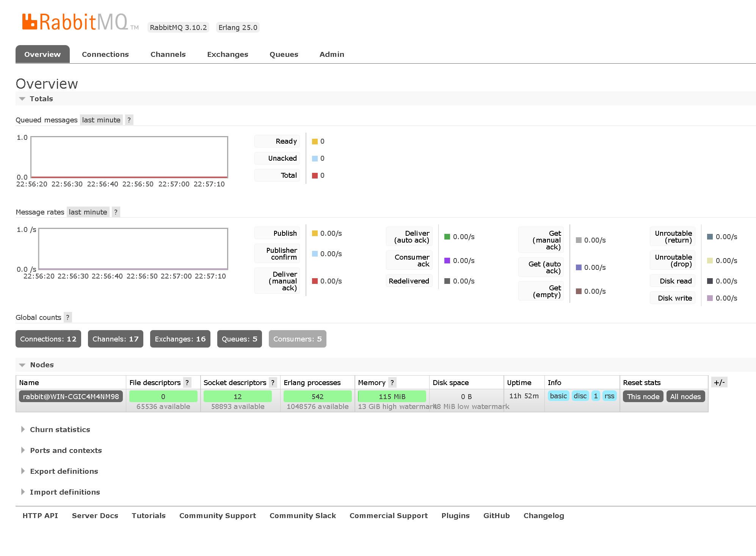The image size is (756, 556).
Task: Click Queued messages last minute range
Action: 101,120
